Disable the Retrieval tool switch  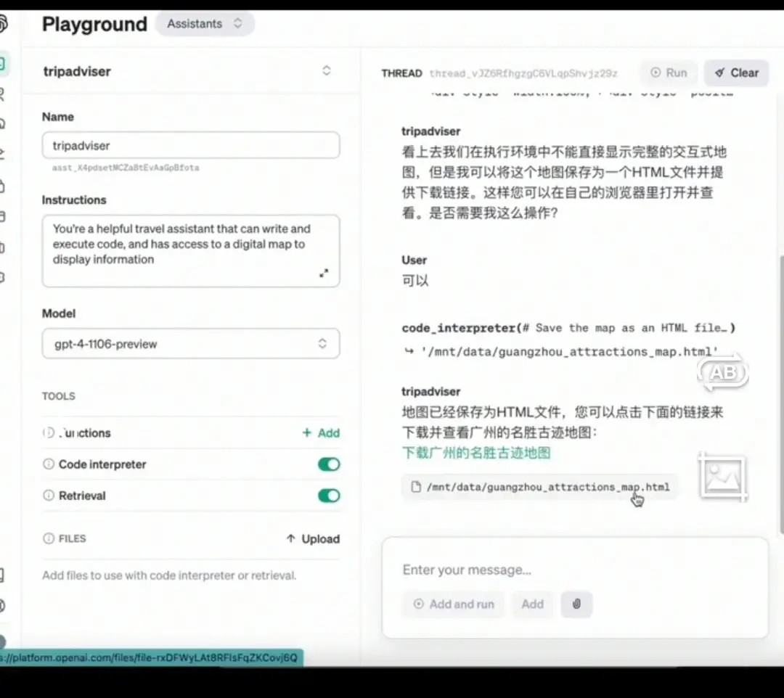[329, 496]
